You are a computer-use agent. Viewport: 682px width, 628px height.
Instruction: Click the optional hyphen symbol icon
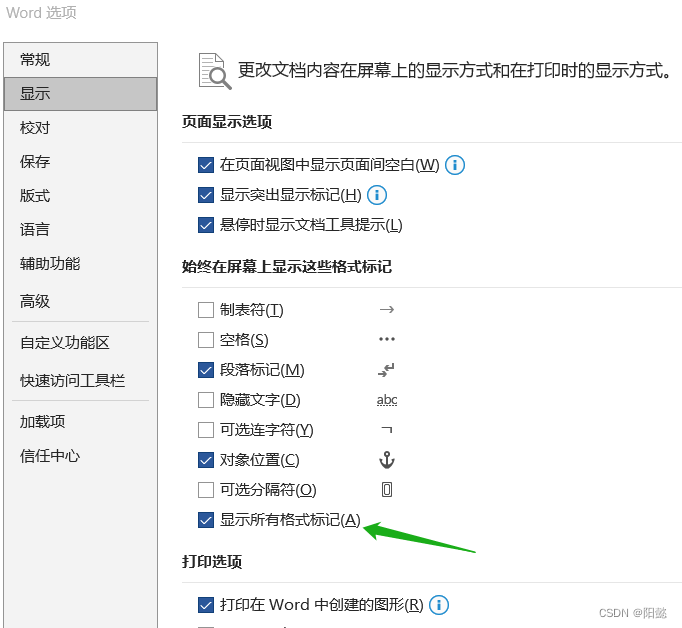coord(387,430)
